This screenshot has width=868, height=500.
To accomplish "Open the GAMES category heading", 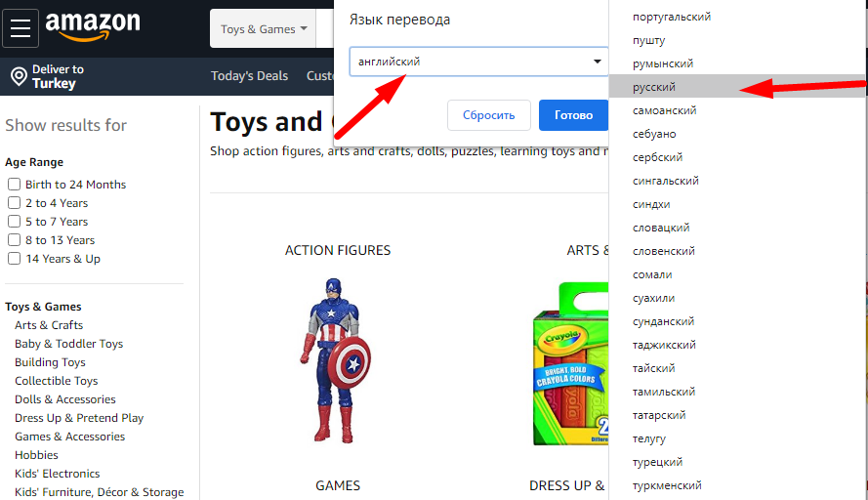I will click(338, 485).
